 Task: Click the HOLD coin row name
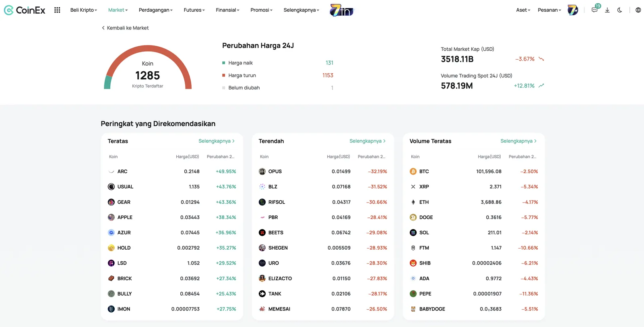124,248
